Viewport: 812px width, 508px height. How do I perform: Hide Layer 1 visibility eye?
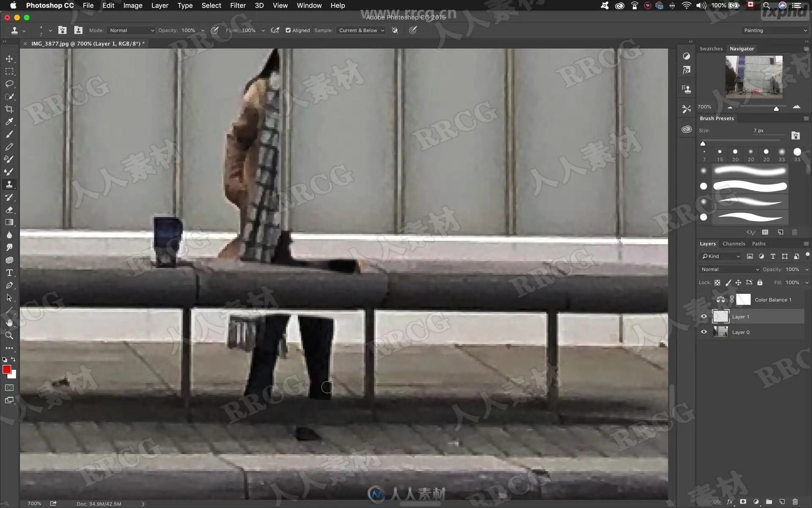(x=704, y=317)
